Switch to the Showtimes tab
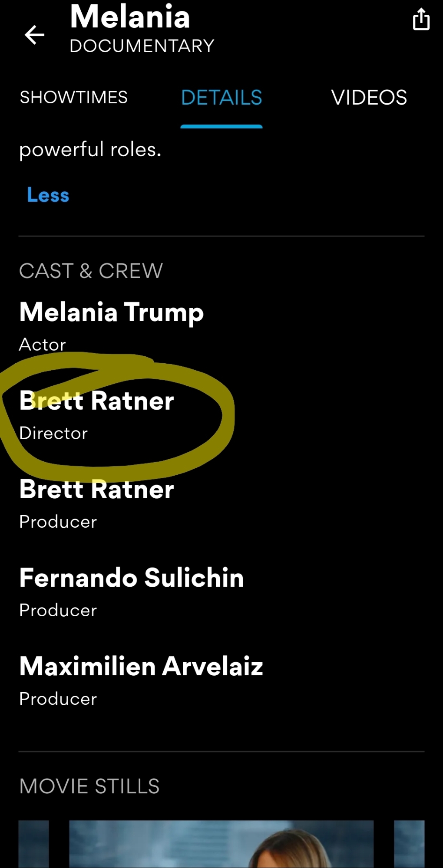The height and width of the screenshot is (868, 443). (74, 97)
